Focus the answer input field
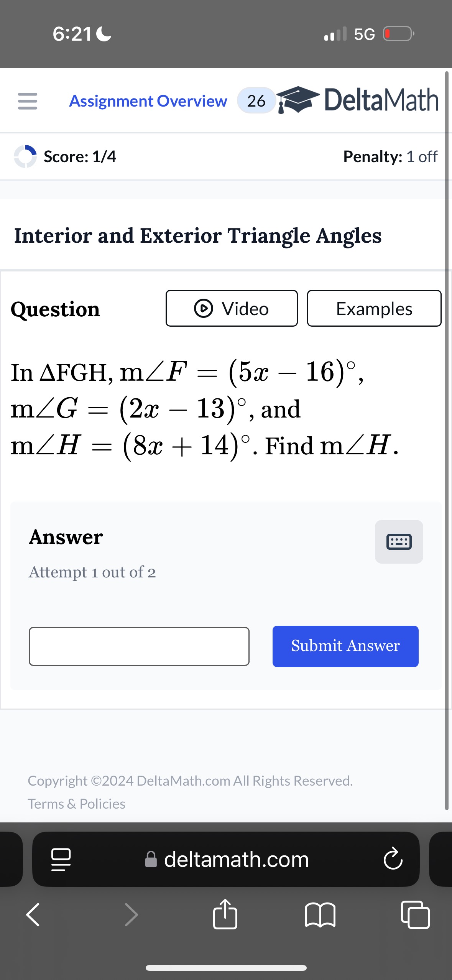 [139, 646]
